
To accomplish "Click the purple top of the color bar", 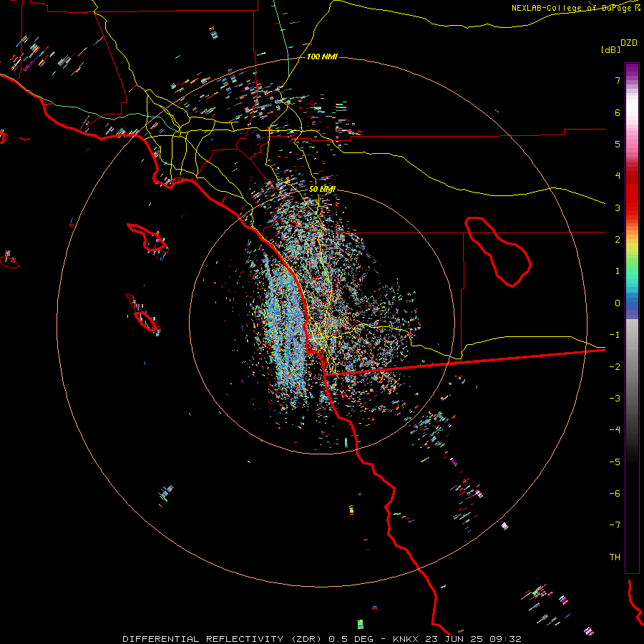I will [x=632, y=70].
